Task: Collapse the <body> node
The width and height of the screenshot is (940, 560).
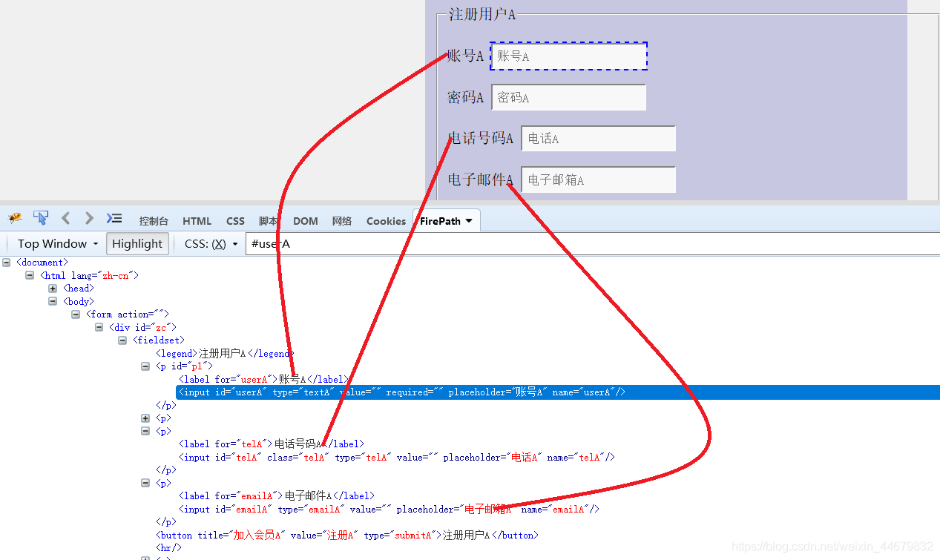Action: click(x=53, y=301)
